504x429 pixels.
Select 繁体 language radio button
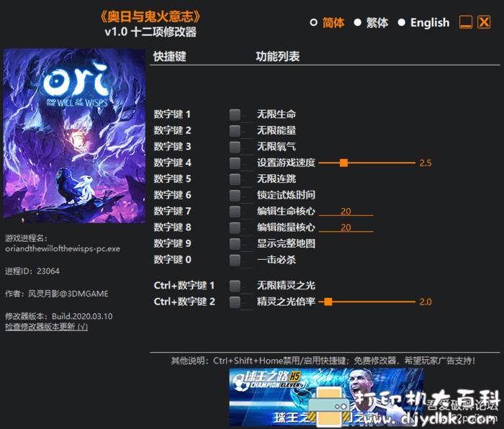point(357,22)
